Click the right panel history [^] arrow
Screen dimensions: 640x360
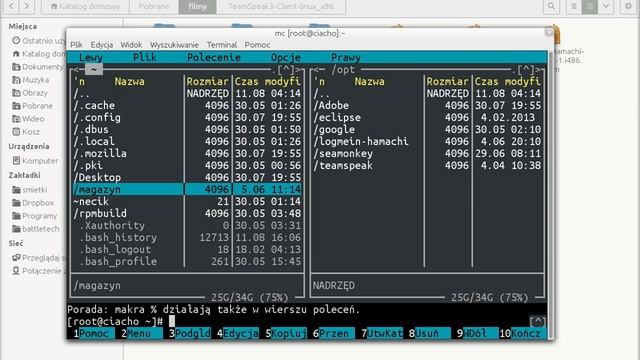[x=526, y=70]
